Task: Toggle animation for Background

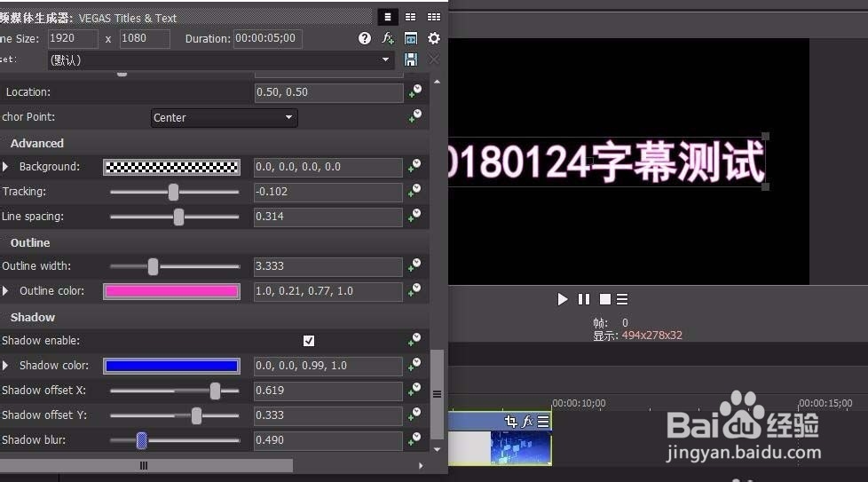Action: tap(415, 166)
